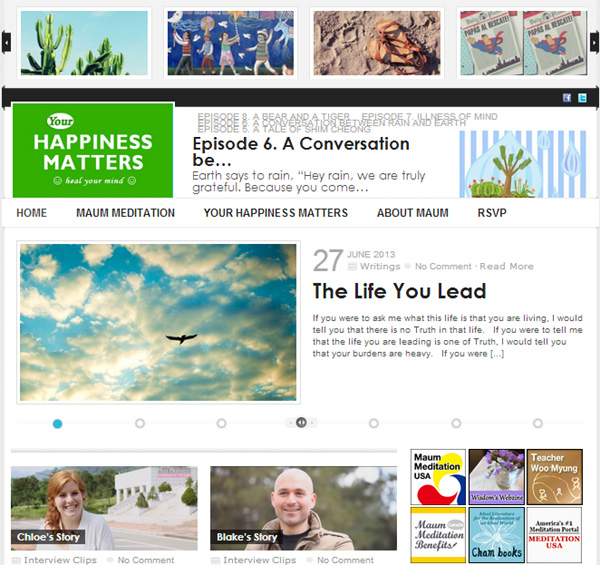Open the Maum Meditation menu item
The width and height of the screenshot is (600, 565).
(x=126, y=213)
